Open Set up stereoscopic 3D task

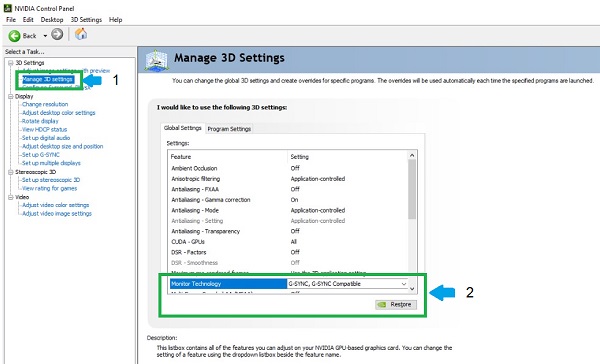(51, 180)
